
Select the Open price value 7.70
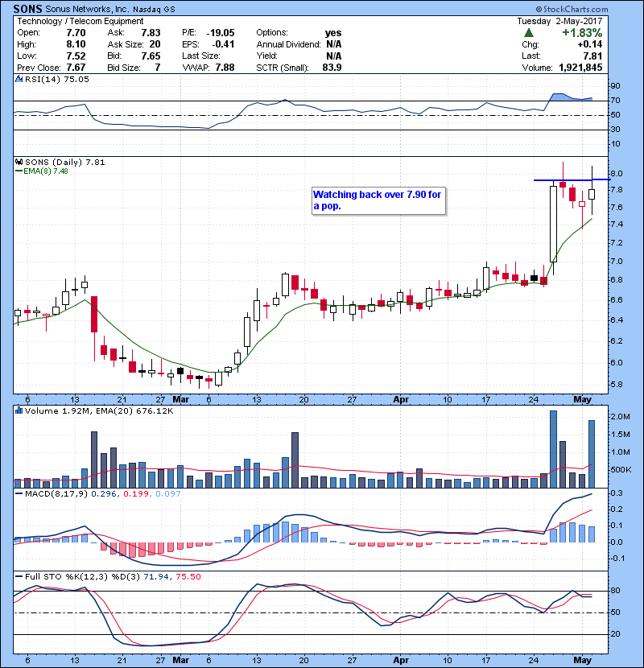pos(76,33)
